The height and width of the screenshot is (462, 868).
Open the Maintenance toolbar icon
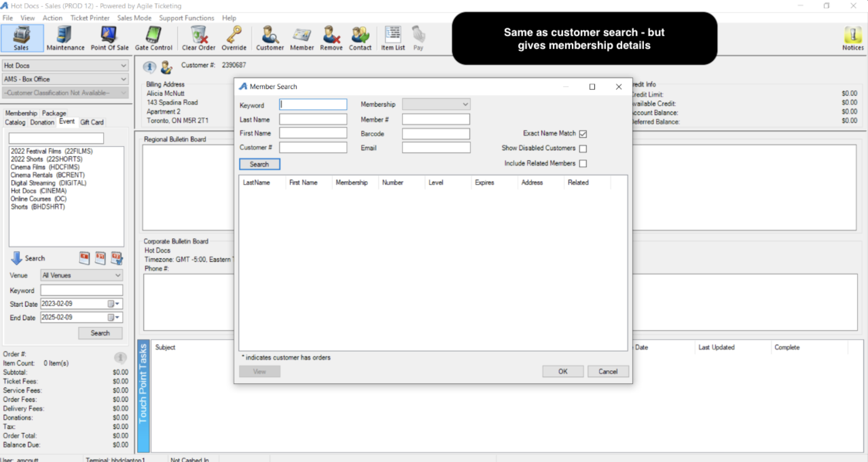(x=65, y=38)
